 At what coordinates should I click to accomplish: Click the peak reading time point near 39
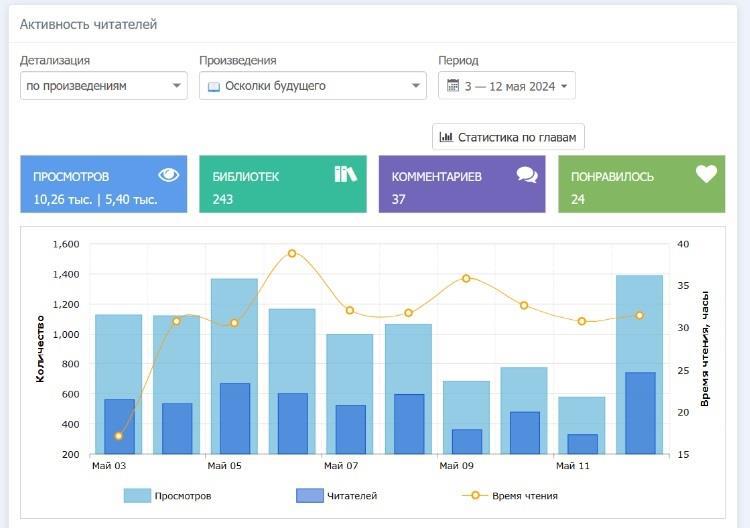point(292,253)
